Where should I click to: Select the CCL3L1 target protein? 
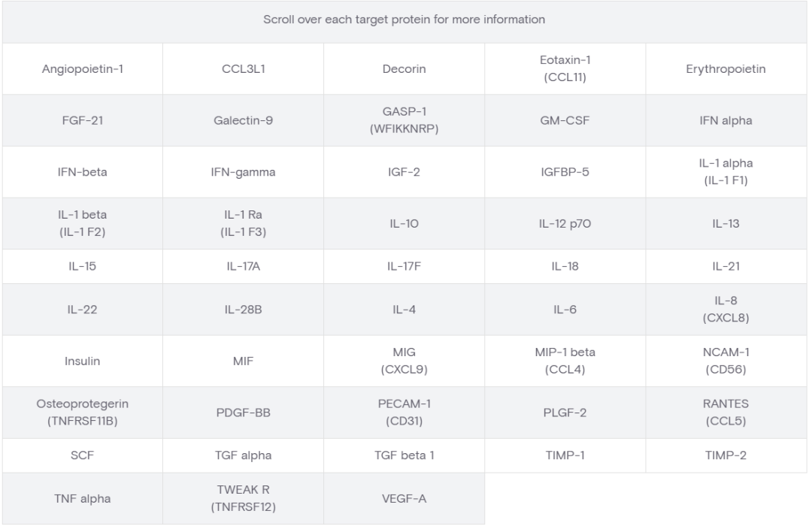pos(243,69)
